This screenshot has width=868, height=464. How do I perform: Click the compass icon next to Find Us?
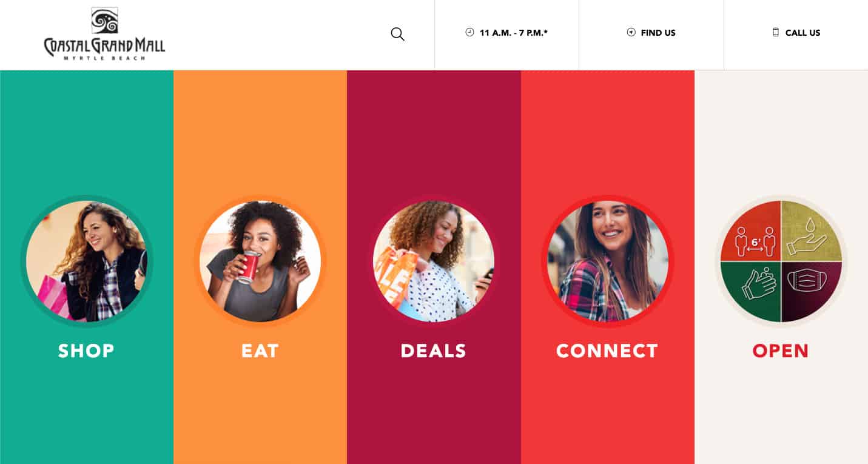[631, 33]
